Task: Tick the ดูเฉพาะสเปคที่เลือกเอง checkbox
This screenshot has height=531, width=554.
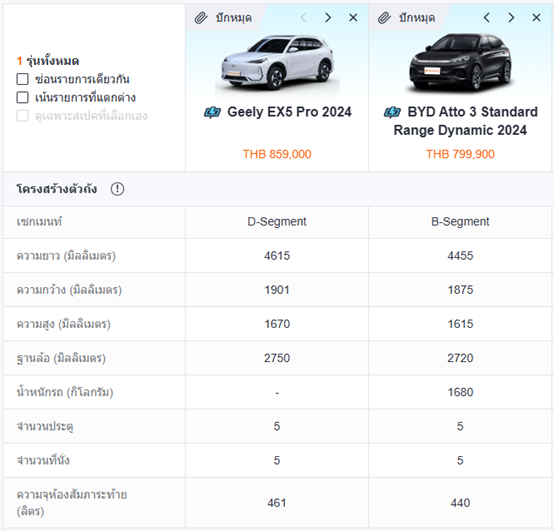Action: pos(23,116)
